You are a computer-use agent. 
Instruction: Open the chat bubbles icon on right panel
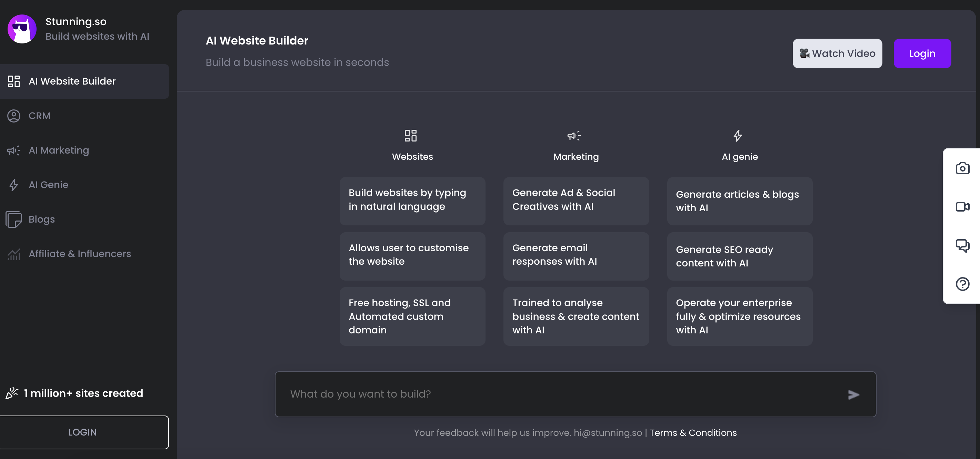coord(962,245)
